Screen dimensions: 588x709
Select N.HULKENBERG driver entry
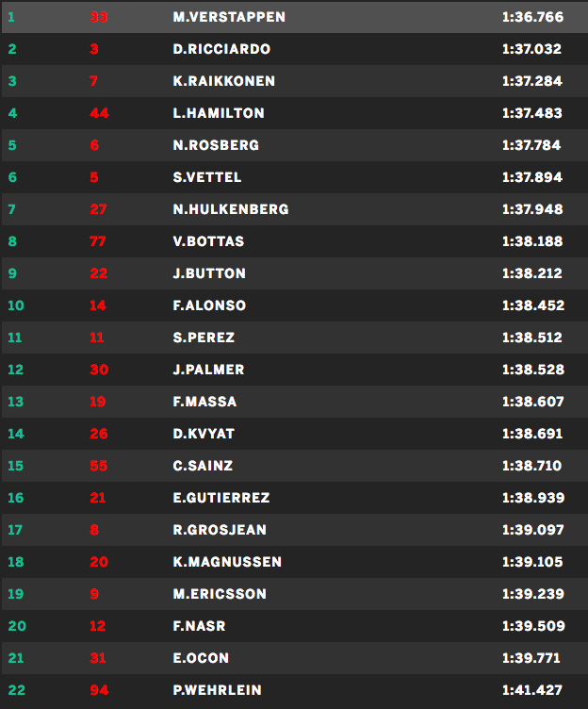(x=231, y=209)
